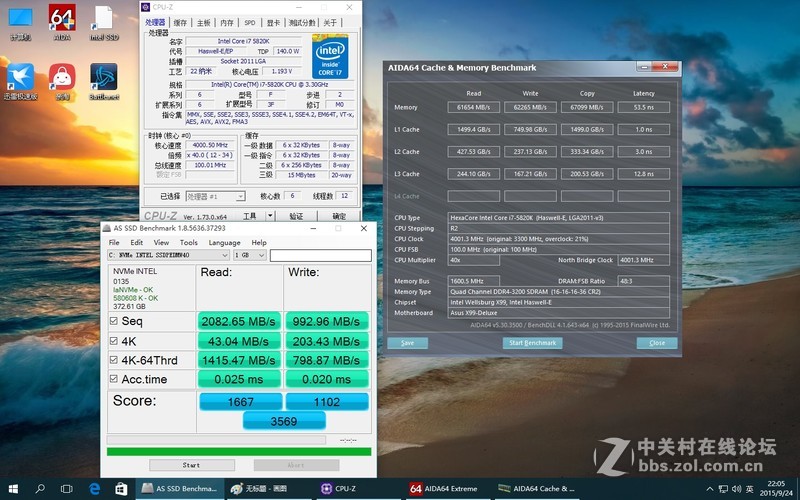Switch to the 内存 tab in CPU-Z

[x=227, y=22]
